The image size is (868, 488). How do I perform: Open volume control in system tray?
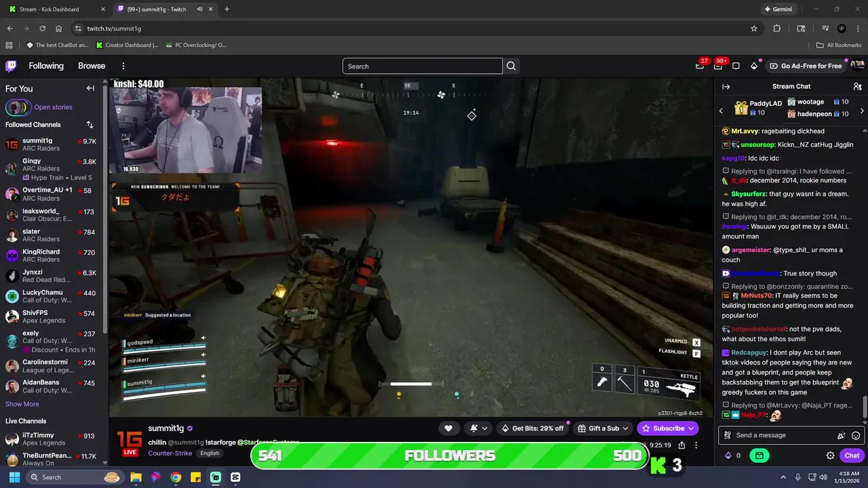(x=823, y=477)
